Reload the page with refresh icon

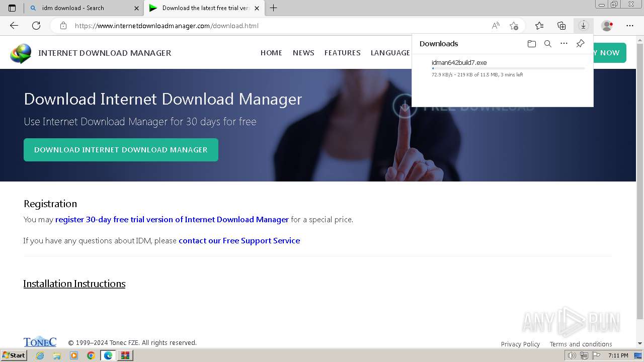pyautogui.click(x=36, y=26)
